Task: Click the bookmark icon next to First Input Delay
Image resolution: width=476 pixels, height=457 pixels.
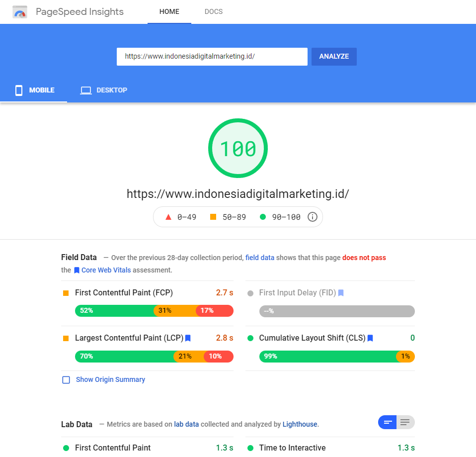Action: (341, 293)
